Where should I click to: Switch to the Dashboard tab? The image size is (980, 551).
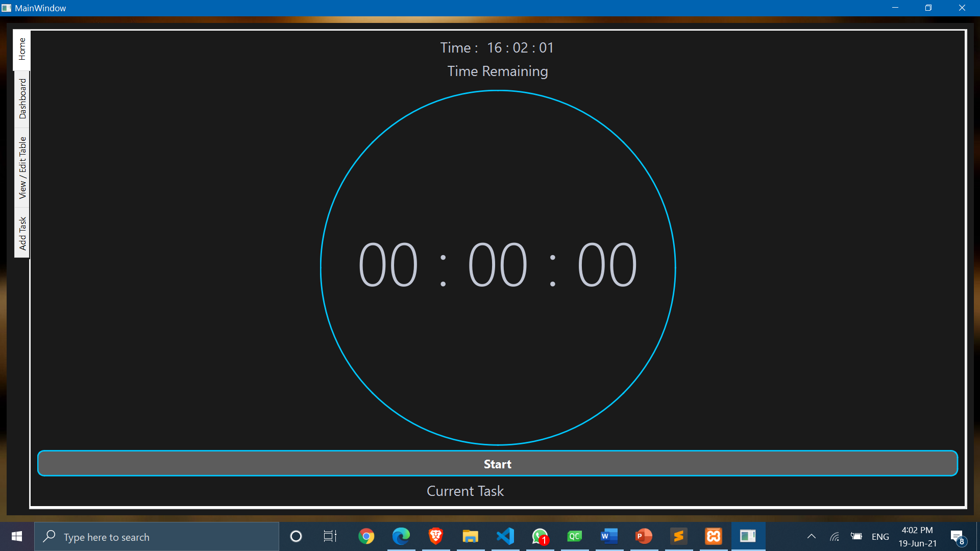point(21,98)
